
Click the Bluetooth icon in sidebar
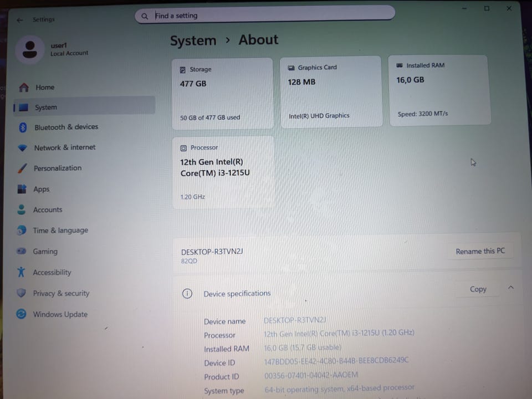pyautogui.click(x=23, y=127)
